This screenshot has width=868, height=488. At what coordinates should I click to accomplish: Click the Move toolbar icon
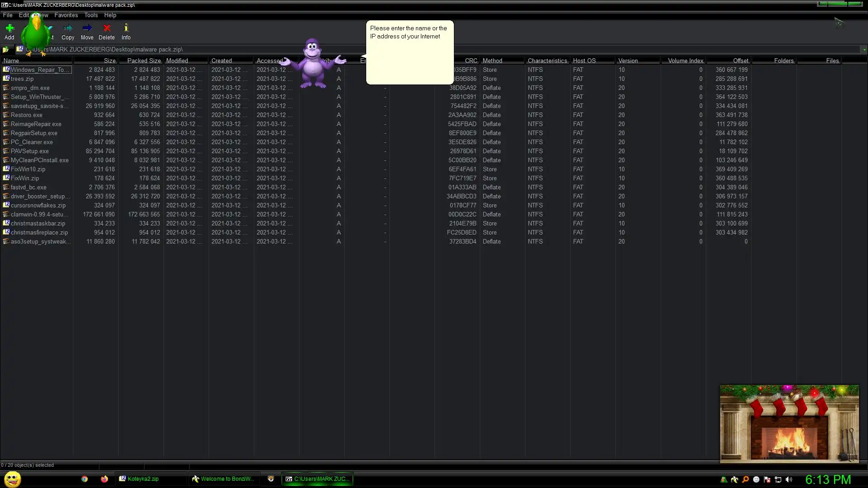click(87, 31)
